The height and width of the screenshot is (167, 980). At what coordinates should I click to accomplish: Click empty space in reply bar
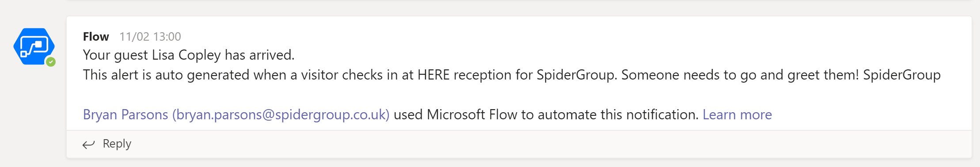530,144
